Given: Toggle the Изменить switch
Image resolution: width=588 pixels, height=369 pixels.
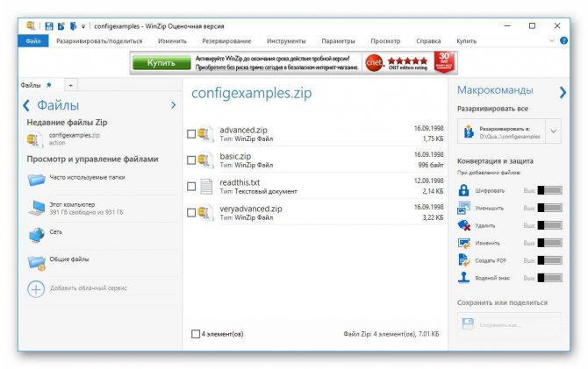Looking at the screenshot, I should coord(549,243).
